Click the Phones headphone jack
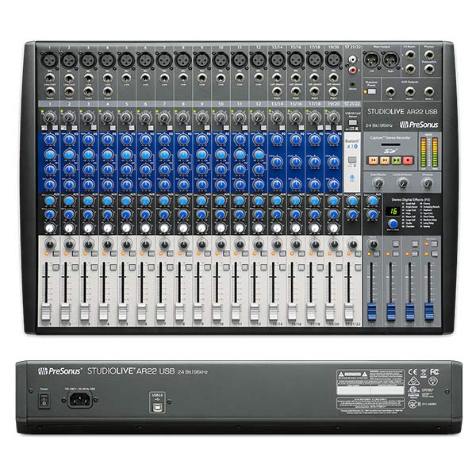Viewport: 476px width, 476px height. [429, 56]
